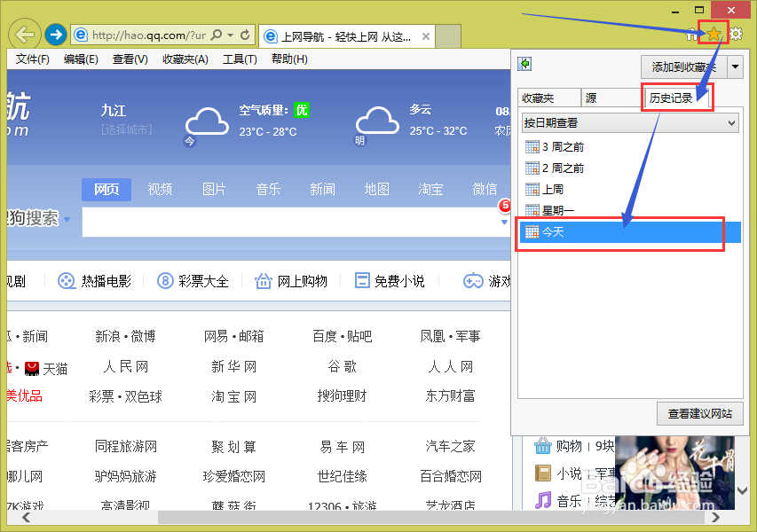This screenshot has height=532, width=757.
Task: Click the 彩票大全 lottery icon
Action: point(165,281)
